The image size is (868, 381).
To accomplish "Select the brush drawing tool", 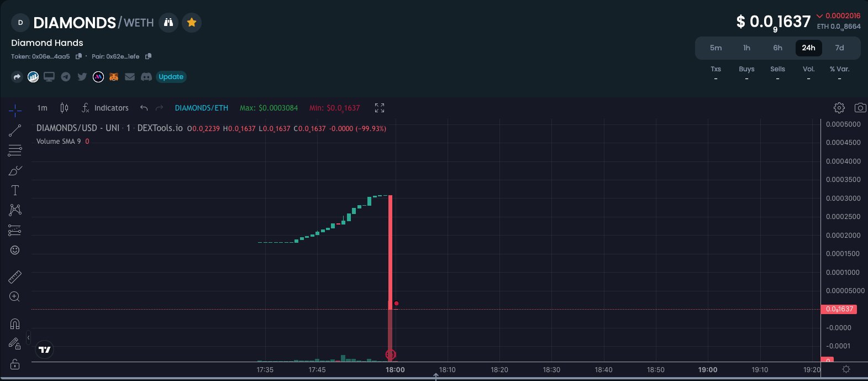I will [15, 170].
